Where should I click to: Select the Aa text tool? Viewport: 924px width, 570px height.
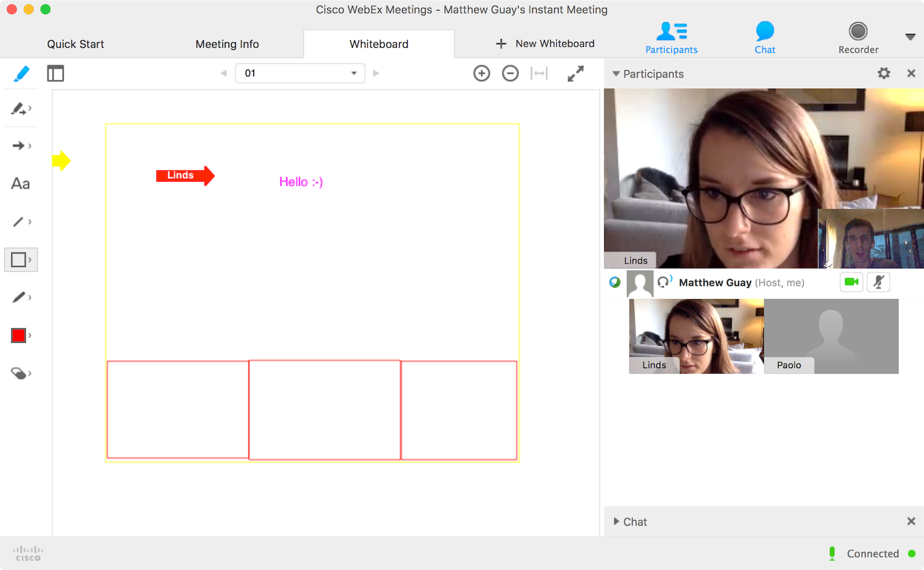pyautogui.click(x=20, y=183)
